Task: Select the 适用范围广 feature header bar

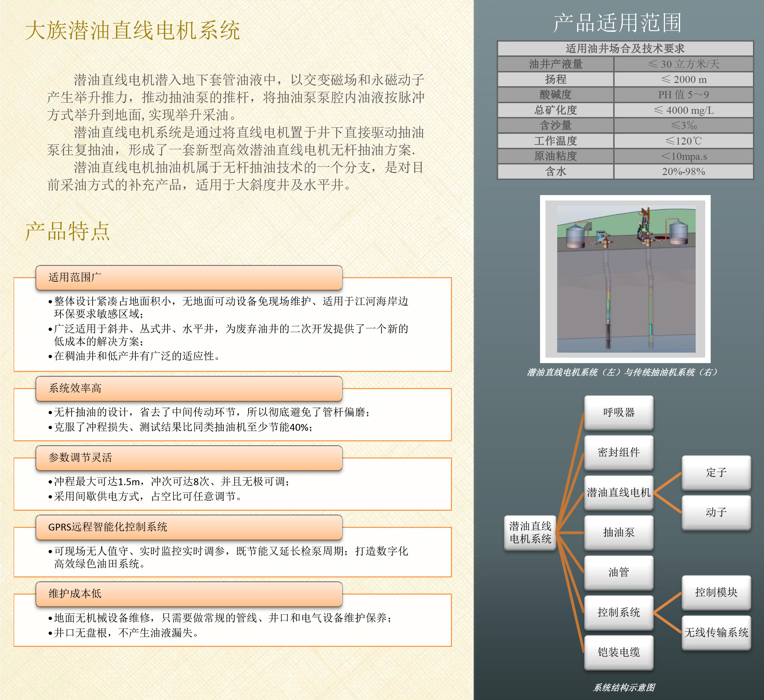Action: point(189,278)
